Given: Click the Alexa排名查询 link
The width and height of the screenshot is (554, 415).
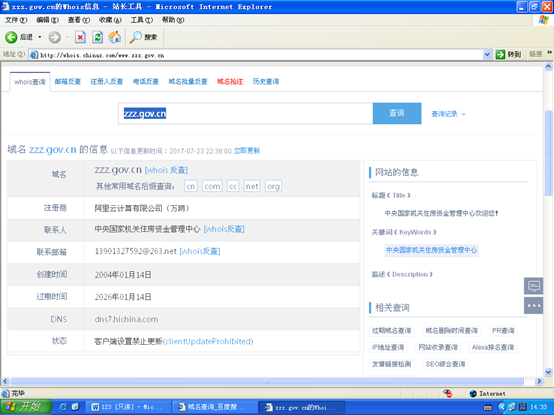Looking at the screenshot, I should [493, 348].
